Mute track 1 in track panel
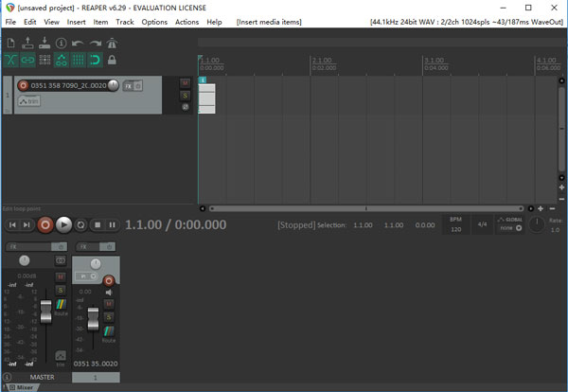Image resolution: width=568 pixels, height=392 pixels. click(x=186, y=82)
